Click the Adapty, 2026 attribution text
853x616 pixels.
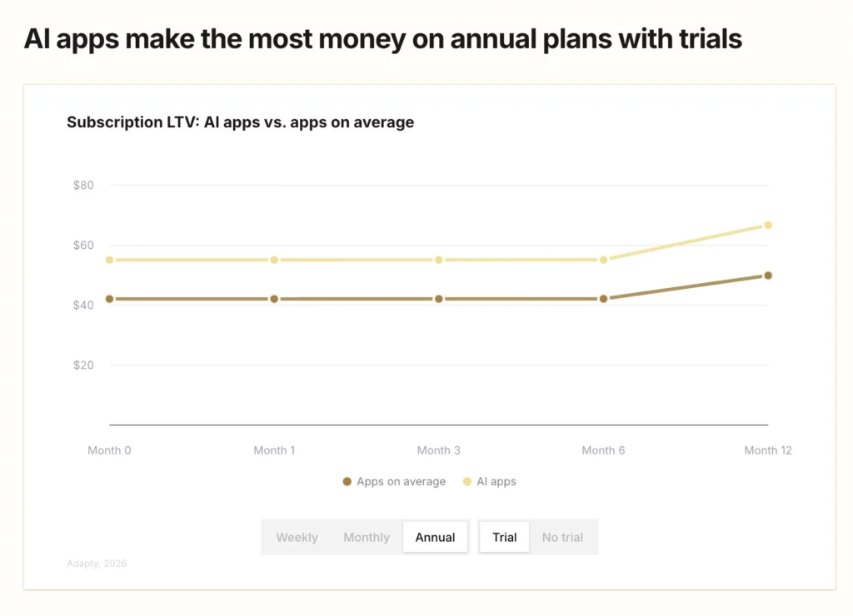click(96, 564)
